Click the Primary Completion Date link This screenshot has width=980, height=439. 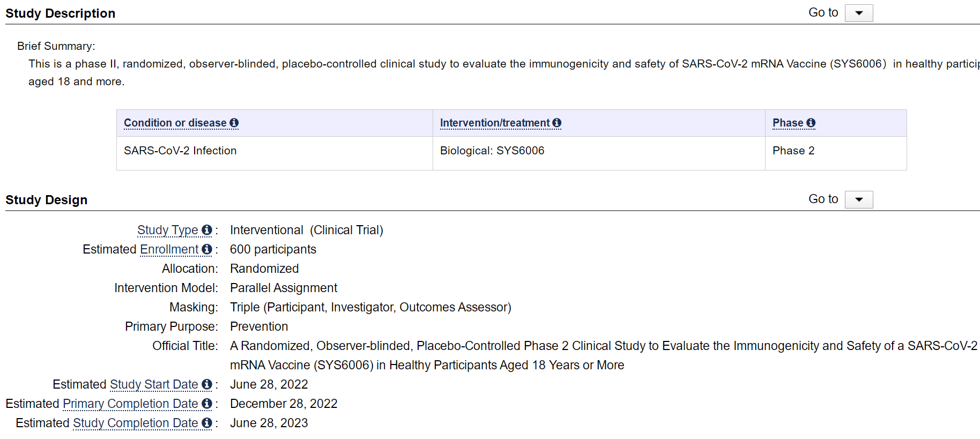(130, 404)
